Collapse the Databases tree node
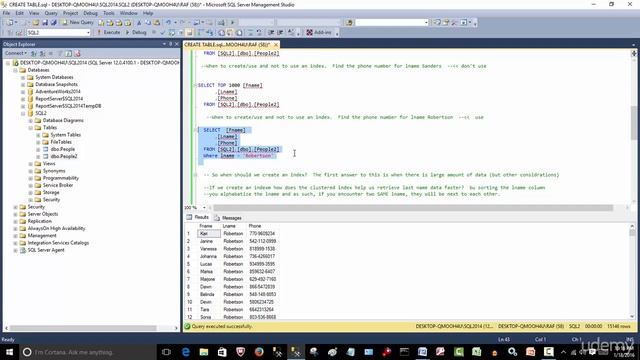The width and height of the screenshot is (640, 360). (x=16, y=70)
